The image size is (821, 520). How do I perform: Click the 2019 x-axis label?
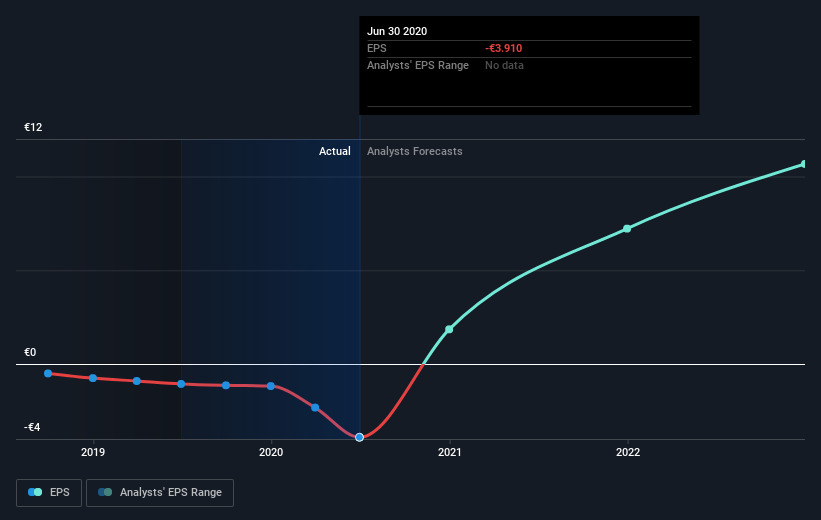[93, 452]
